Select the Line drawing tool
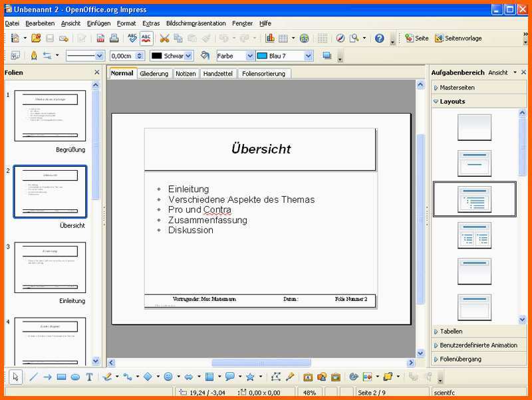This screenshot has height=400, width=532. [x=33, y=377]
